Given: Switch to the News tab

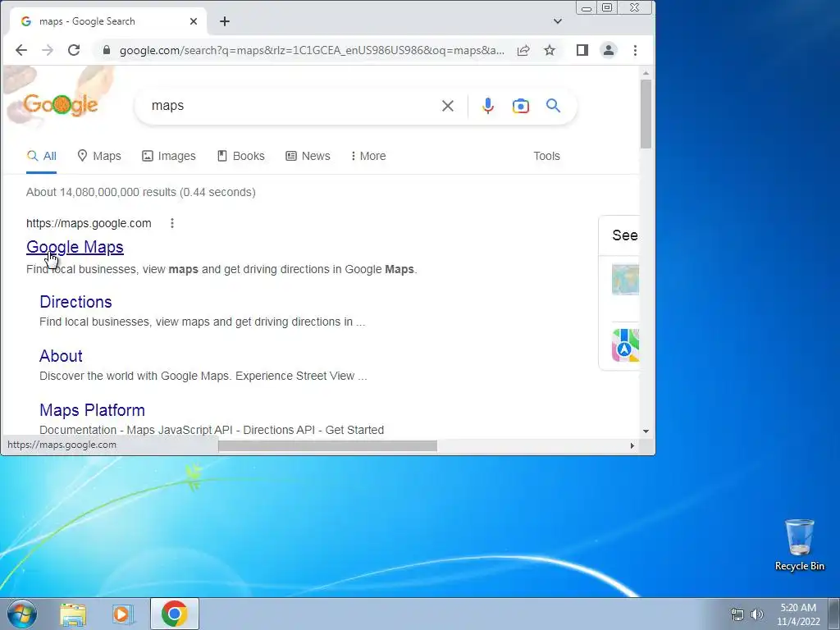Looking at the screenshot, I should tap(308, 156).
